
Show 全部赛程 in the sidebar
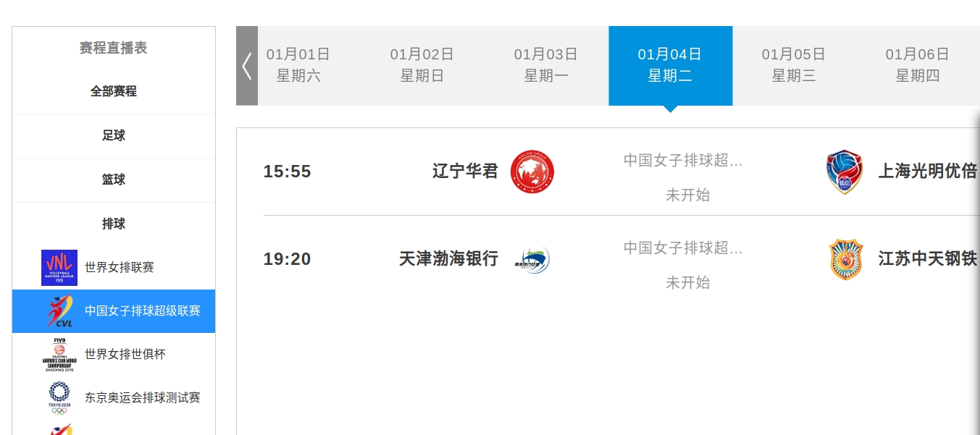coord(114,92)
